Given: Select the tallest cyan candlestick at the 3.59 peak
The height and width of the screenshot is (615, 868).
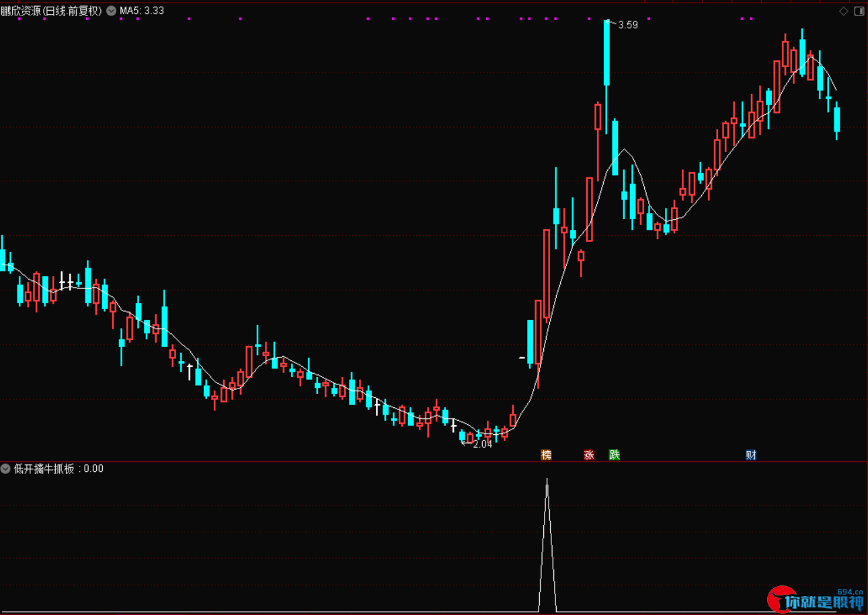Looking at the screenshot, I should pyautogui.click(x=606, y=52).
